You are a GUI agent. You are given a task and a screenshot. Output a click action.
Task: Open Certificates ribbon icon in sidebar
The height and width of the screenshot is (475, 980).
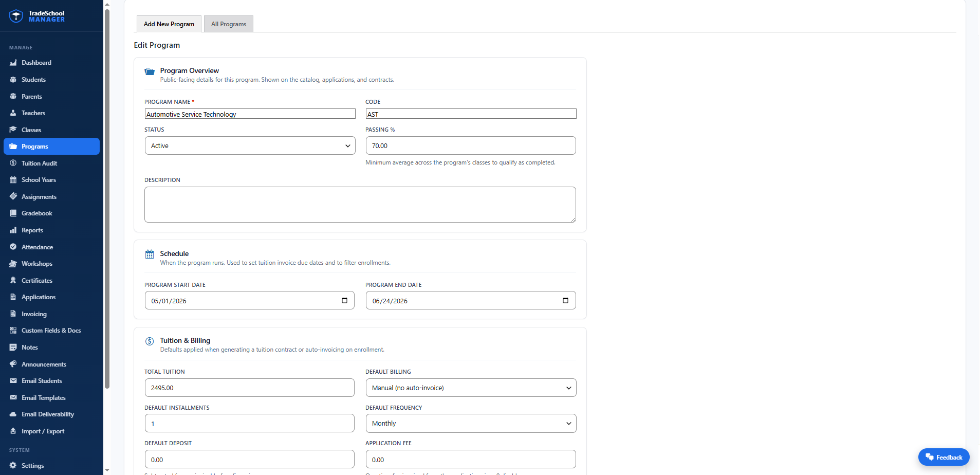[13, 280]
